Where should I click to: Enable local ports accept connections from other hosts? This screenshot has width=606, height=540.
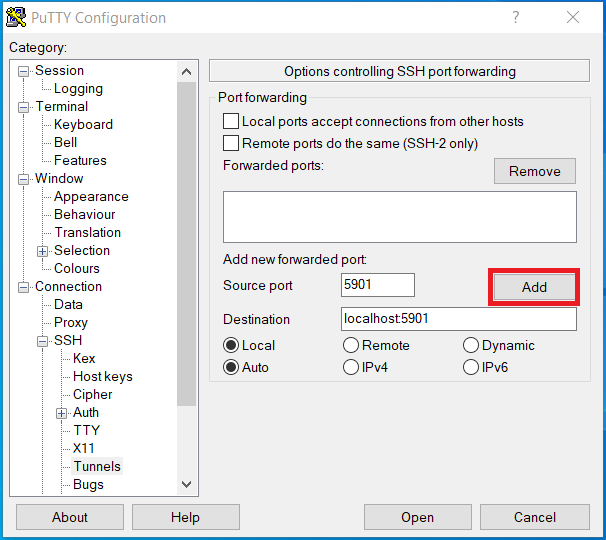(231, 122)
